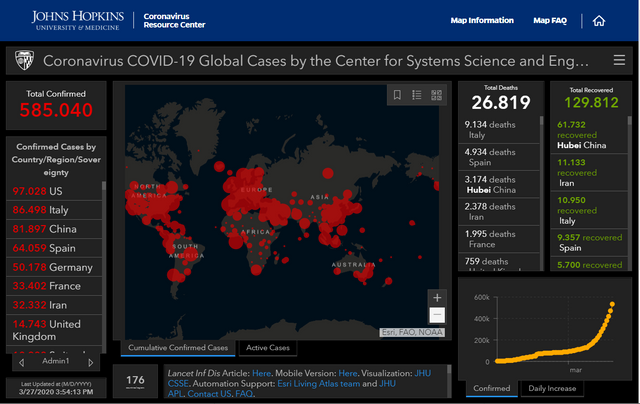Open the Esri Living Atlas team link

pyautogui.click(x=318, y=384)
